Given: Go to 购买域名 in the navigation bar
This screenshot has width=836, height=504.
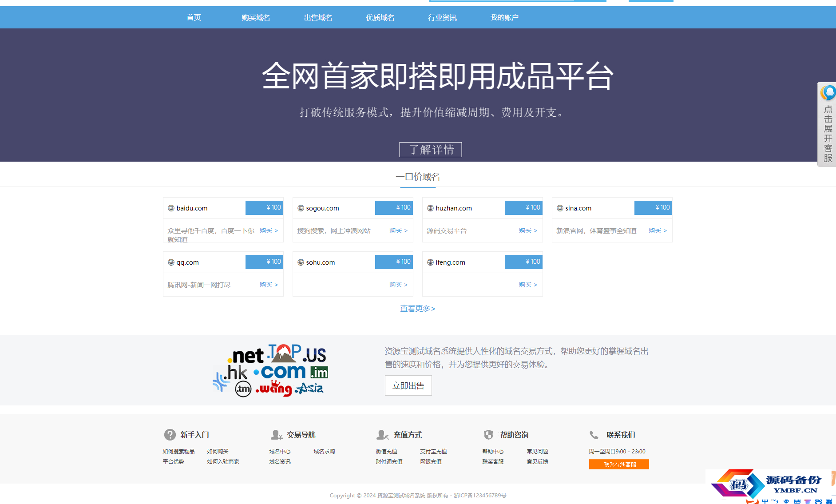Looking at the screenshot, I should coord(256,17).
